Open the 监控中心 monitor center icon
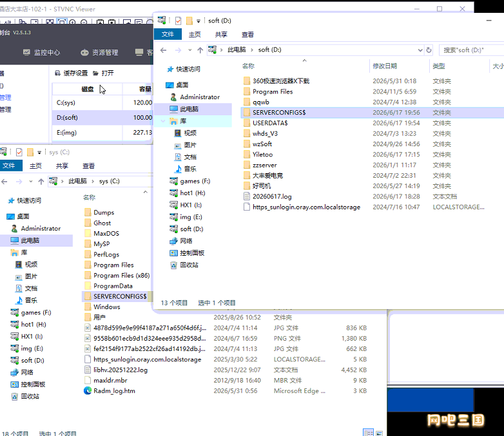This screenshot has height=436, width=504. point(26,52)
